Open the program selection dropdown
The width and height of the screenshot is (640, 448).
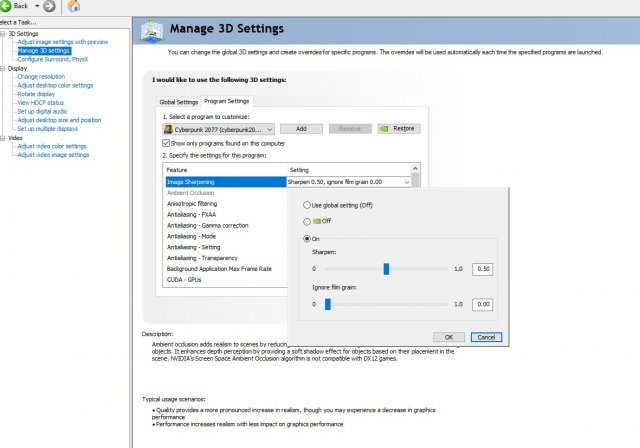click(x=270, y=129)
